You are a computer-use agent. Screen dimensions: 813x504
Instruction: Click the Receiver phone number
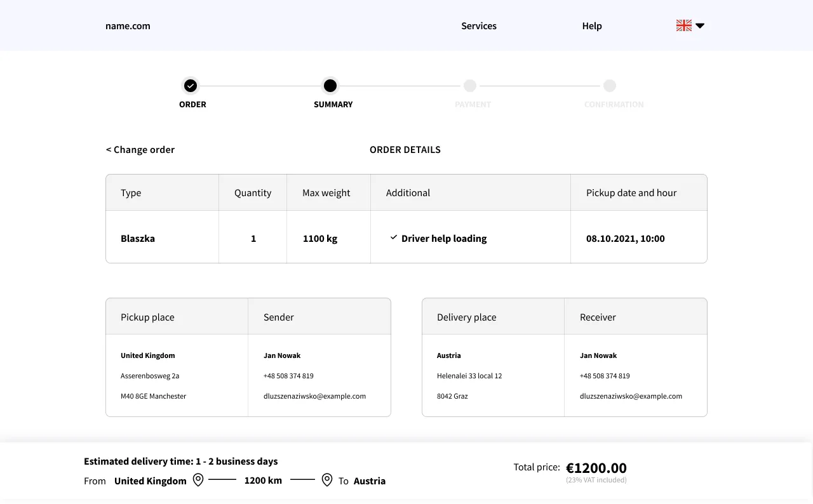[605, 376]
